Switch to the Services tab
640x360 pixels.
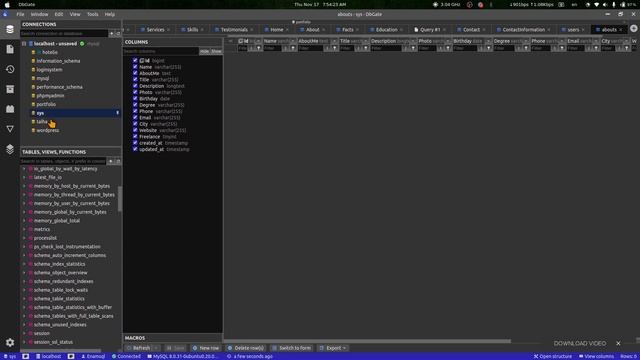[x=155, y=30]
